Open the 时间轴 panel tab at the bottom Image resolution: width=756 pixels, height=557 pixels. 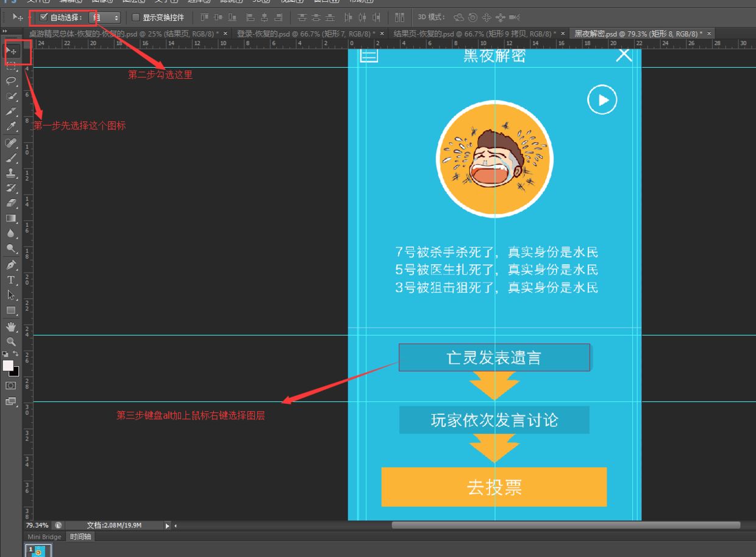click(80, 536)
